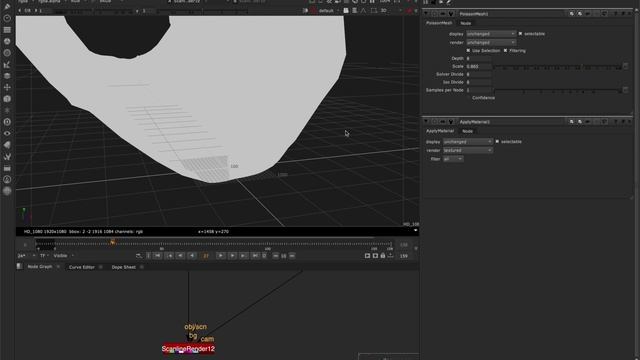The height and width of the screenshot is (360, 640).
Task: Open PoissonMesh1 render dropdown
Action: (x=491, y=42)
